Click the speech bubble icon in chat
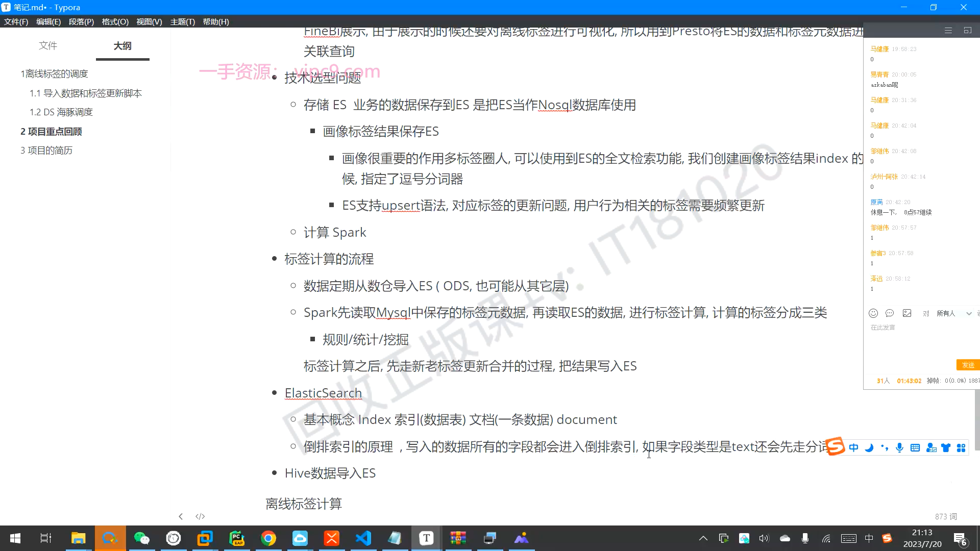 click(x=890, y=313)
